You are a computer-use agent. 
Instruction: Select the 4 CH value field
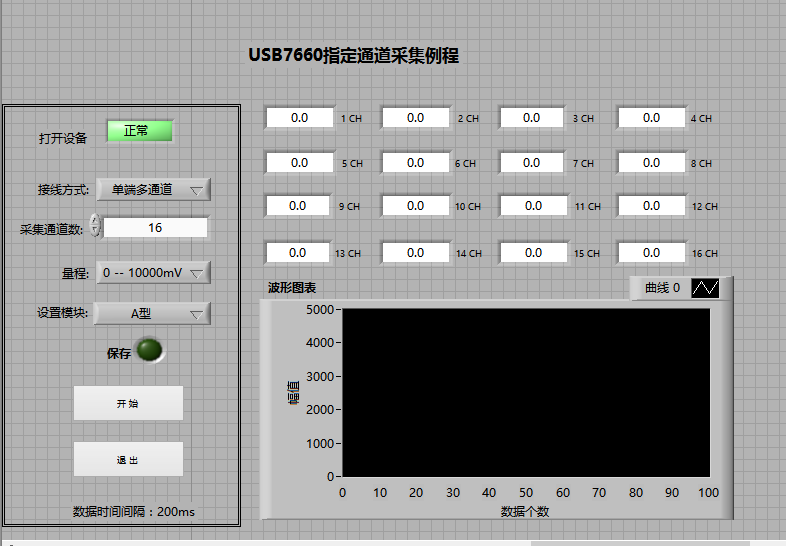point(651,118)
